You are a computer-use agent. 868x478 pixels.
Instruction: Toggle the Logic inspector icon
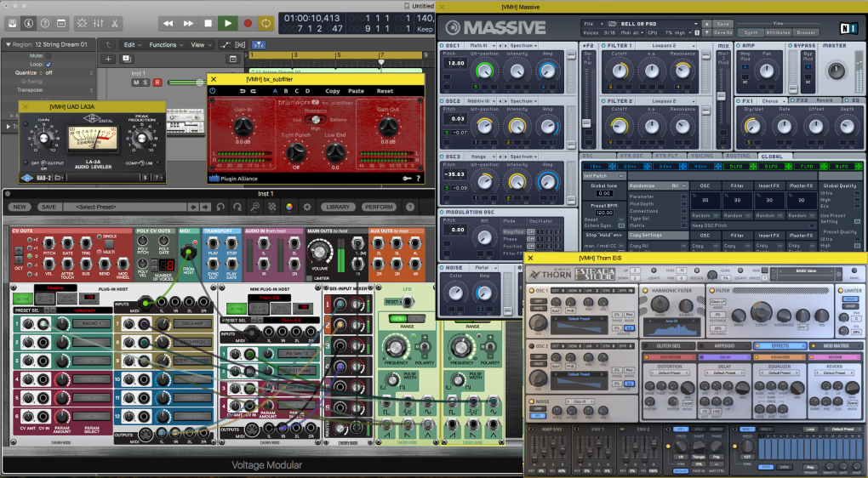(29, 23)
